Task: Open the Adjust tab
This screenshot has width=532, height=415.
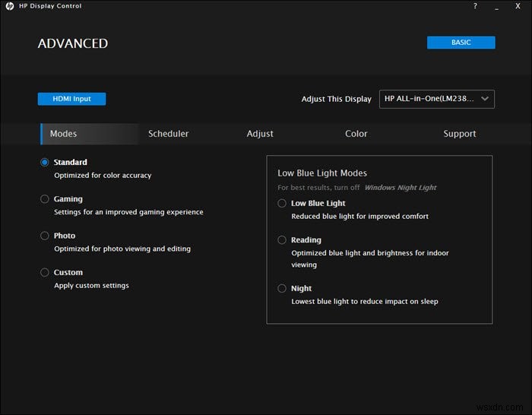Action: tap(260, 134)
